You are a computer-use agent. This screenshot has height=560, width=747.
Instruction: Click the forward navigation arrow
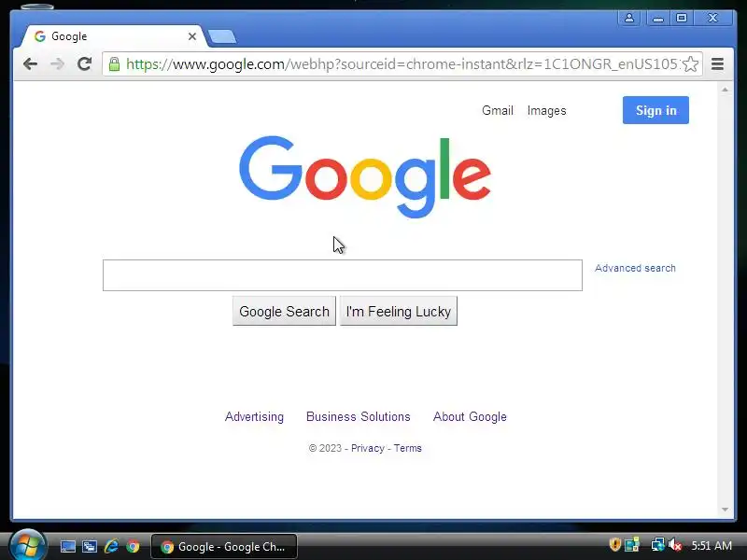57,63
